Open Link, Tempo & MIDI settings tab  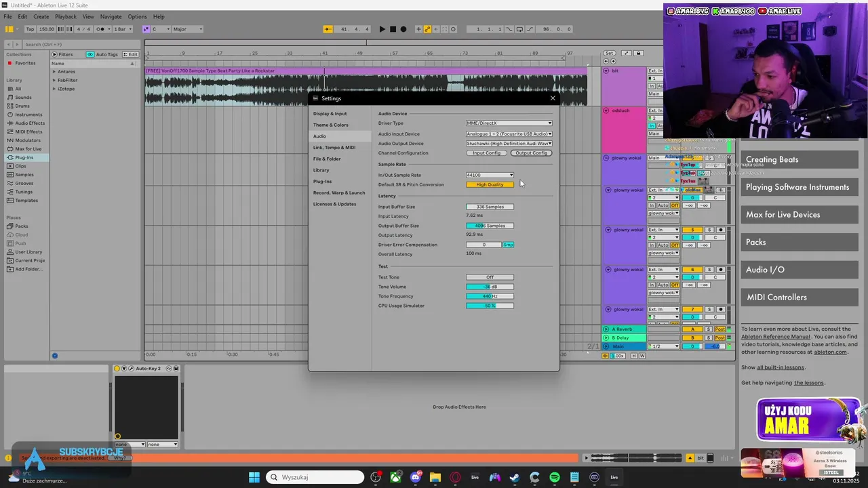(x=334, y=147)
